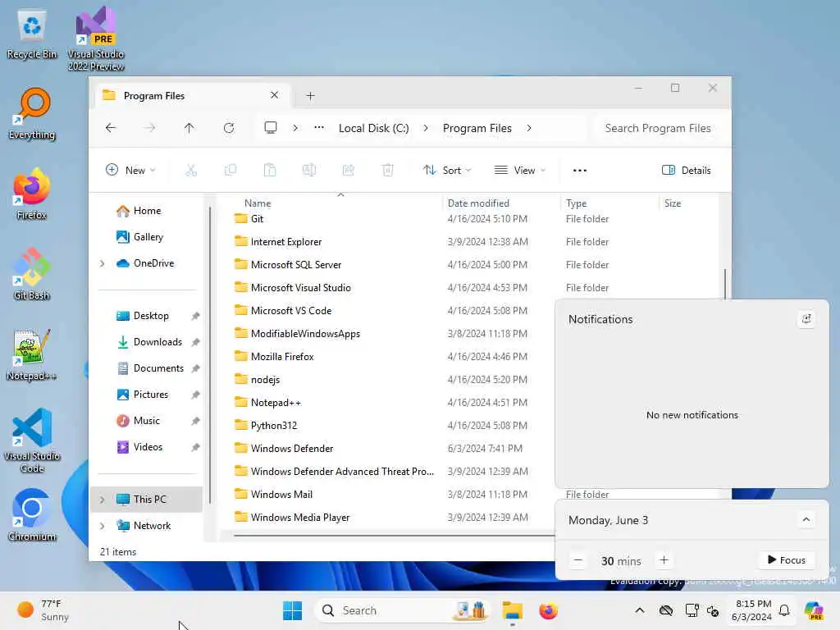The height and width of the screenshot is (630, 840).
Task: Open the New item dropdown
Action: click(x=130, y=171)
